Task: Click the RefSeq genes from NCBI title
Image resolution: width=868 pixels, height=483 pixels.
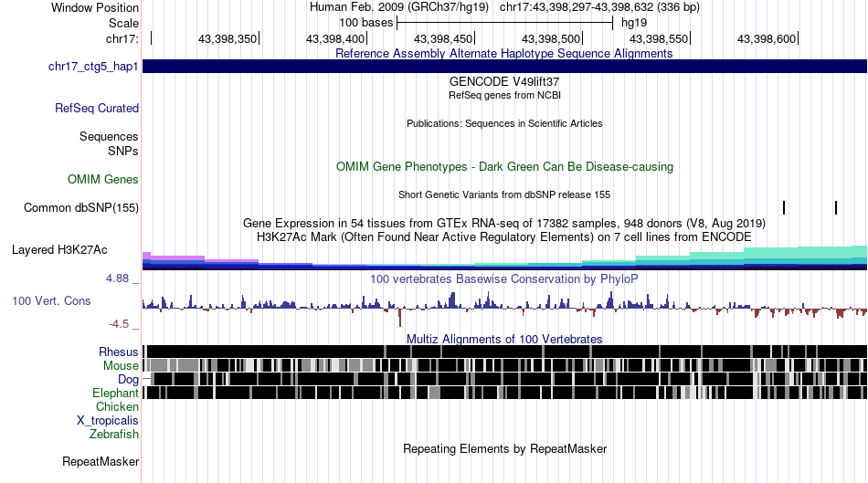Action: (x=504, y=95)
